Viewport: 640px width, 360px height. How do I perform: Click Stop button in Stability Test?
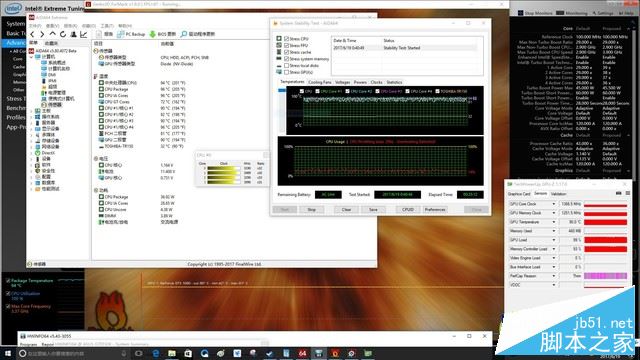[311, 209]
